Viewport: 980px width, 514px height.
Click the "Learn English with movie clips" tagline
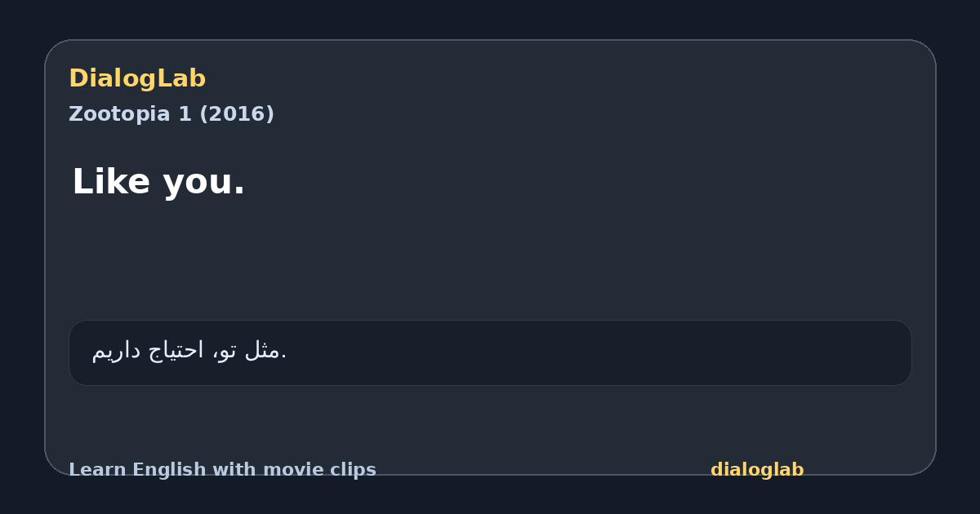[222, 470]
